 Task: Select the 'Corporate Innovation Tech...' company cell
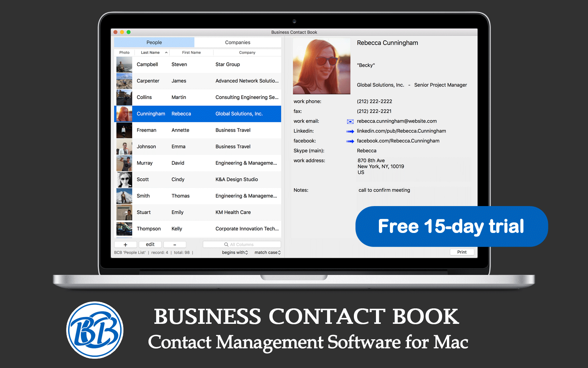[247, 229]
